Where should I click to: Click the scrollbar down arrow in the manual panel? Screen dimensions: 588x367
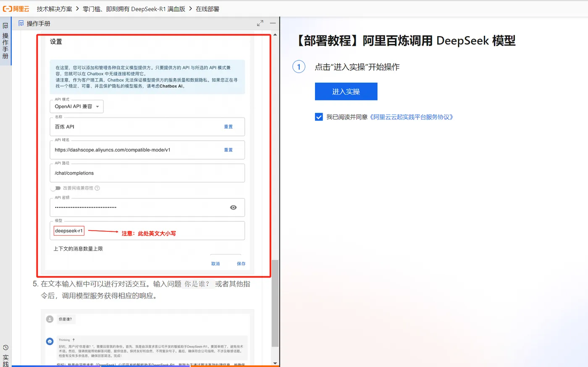tap(275, 363)
